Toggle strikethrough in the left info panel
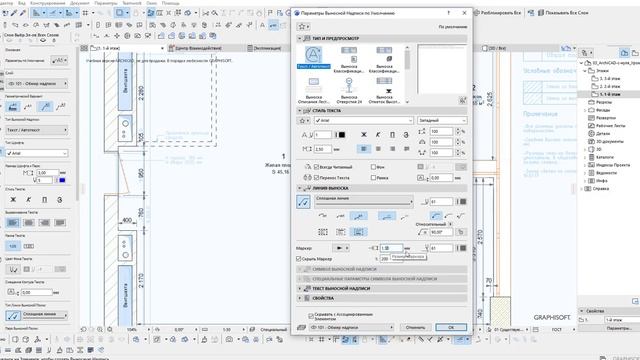This screenshot has width=640, height=360. 60,200
